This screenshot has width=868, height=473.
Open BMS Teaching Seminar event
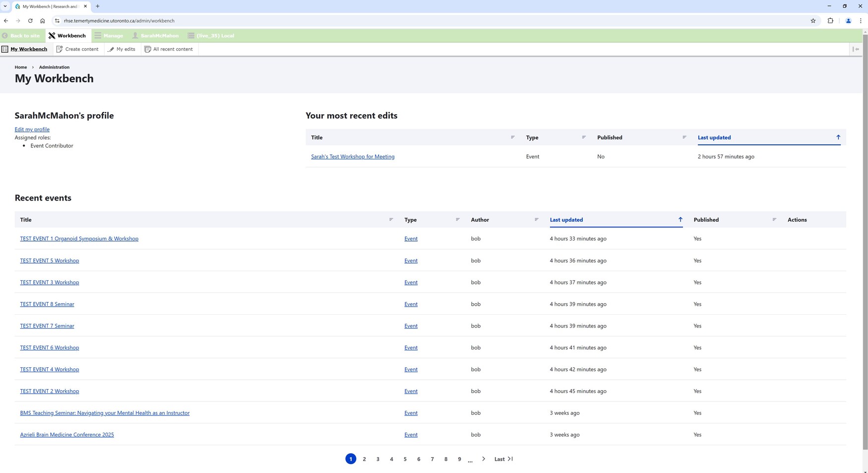tap(105, 413)
